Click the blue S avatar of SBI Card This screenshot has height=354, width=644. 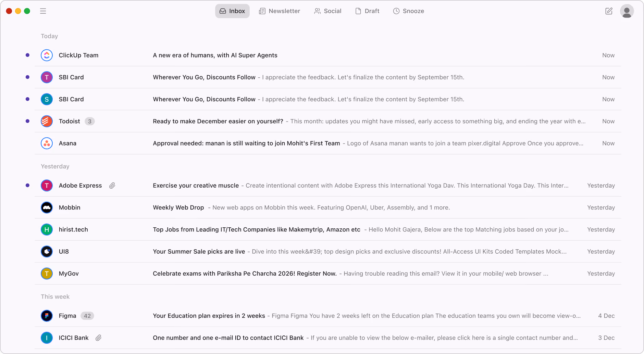pos(47,99)
